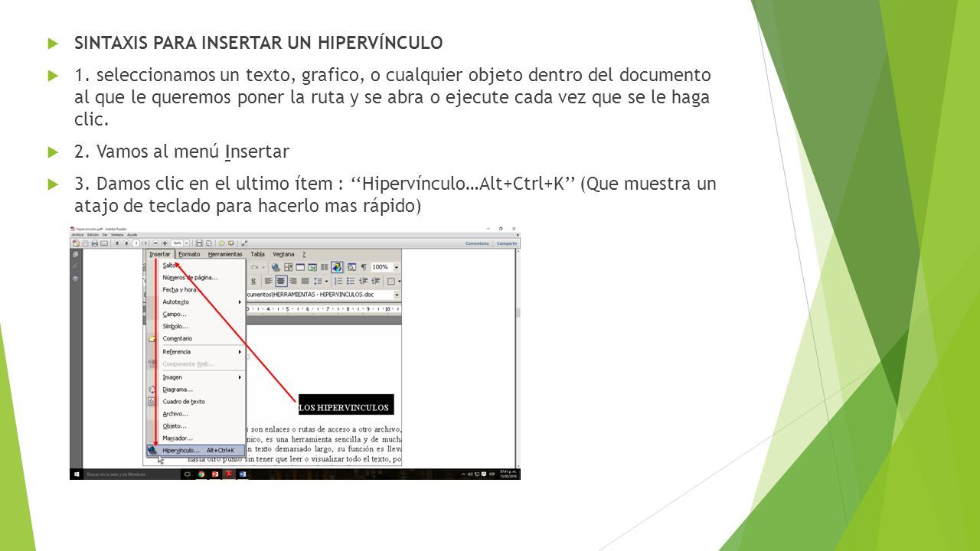Choose Campo... from the menu
Image resolution: width=980 pixels, height=551 pixels.
[x=195, y=314]
